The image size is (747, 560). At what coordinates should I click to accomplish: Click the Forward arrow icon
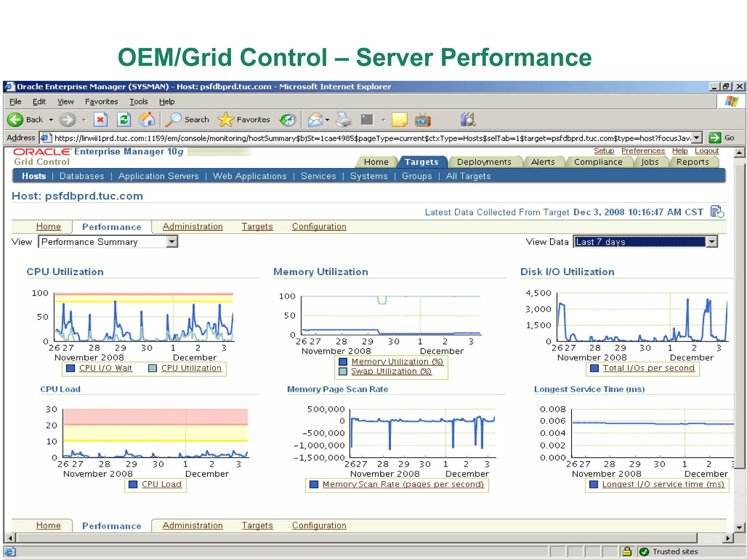[67, 120]
